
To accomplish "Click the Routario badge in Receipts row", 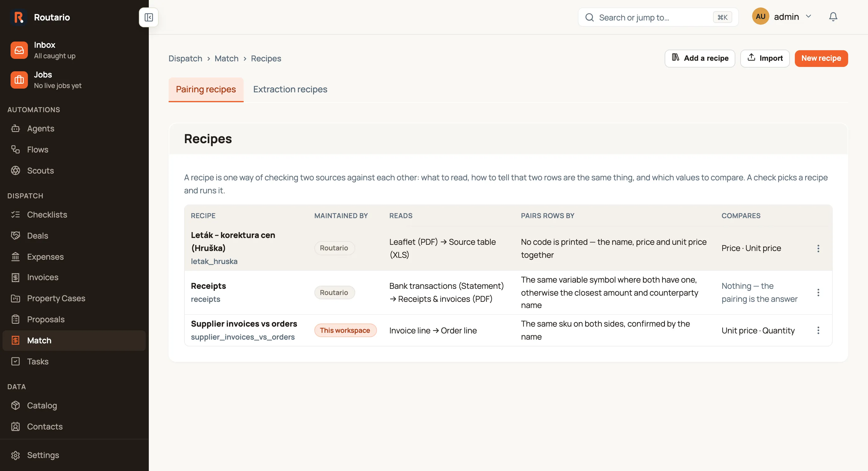I will pos(334,293).
